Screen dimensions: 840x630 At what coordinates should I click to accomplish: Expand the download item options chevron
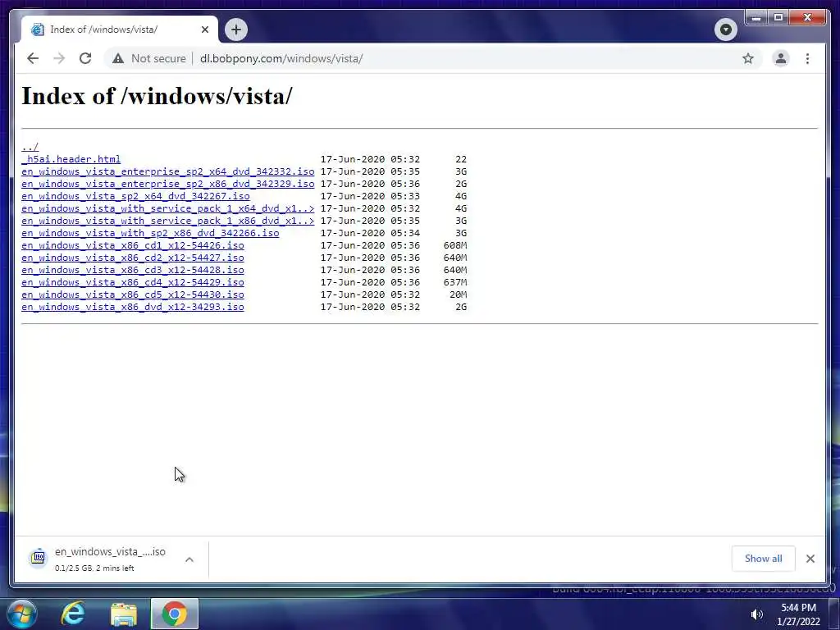[x=189, y=559]
